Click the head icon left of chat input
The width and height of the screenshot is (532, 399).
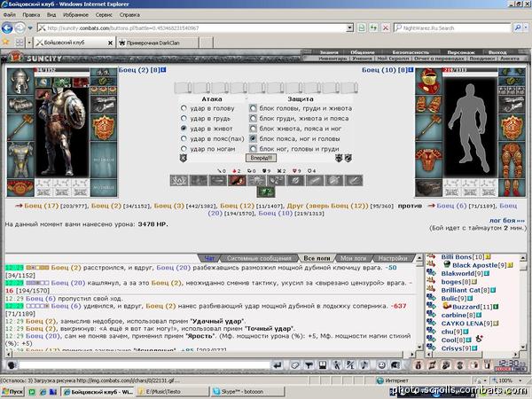(12, 365)
